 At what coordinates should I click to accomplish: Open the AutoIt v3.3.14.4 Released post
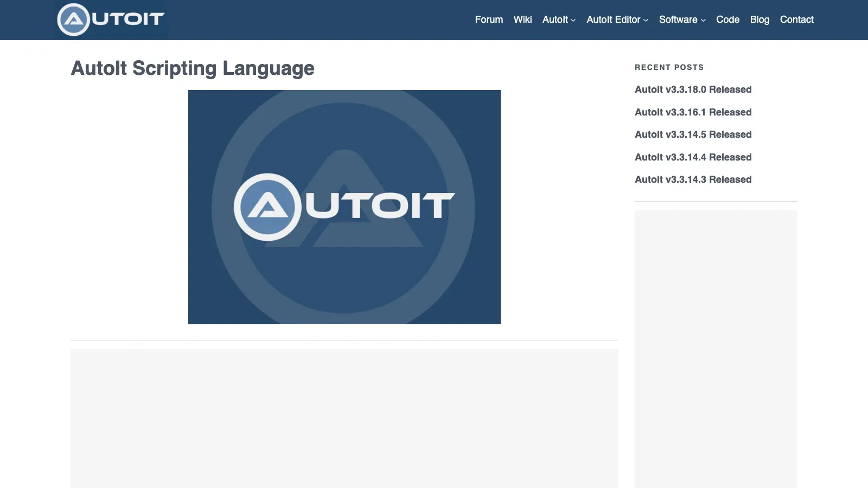coord(693,157)
